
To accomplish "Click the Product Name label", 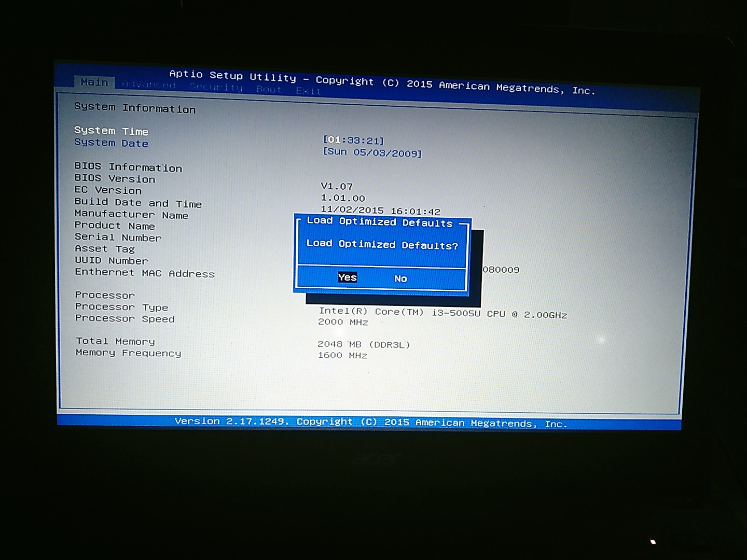I will click(115, 226).
